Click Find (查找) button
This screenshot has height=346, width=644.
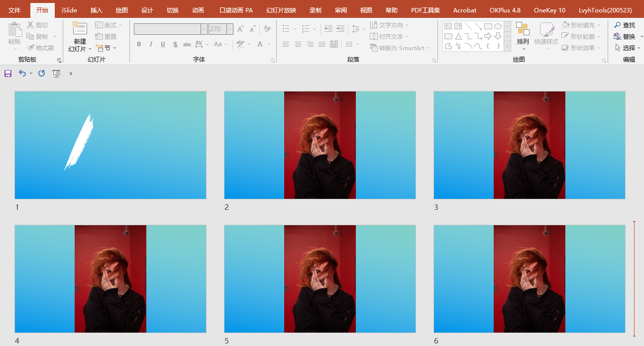coord(625,25)
